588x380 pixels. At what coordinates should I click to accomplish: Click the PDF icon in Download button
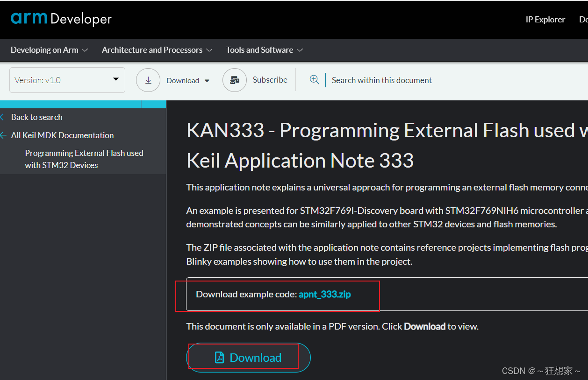tap(219, 358)
